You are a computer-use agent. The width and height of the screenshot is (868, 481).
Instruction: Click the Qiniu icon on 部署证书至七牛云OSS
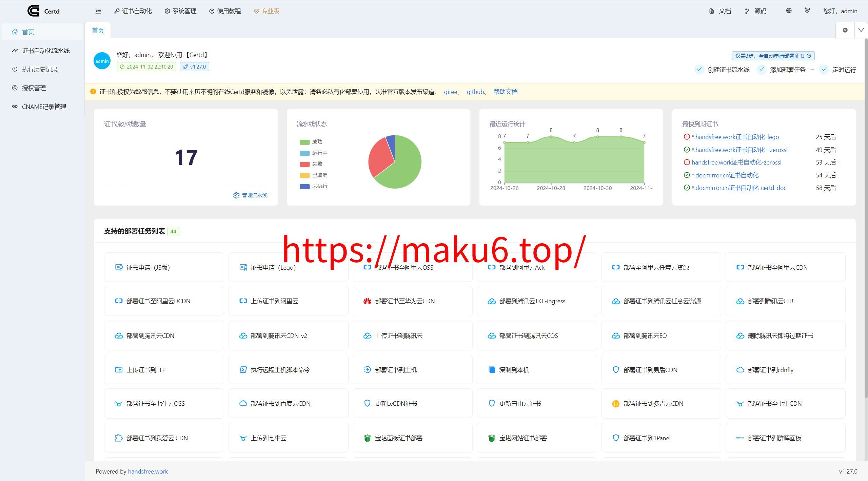119,404
